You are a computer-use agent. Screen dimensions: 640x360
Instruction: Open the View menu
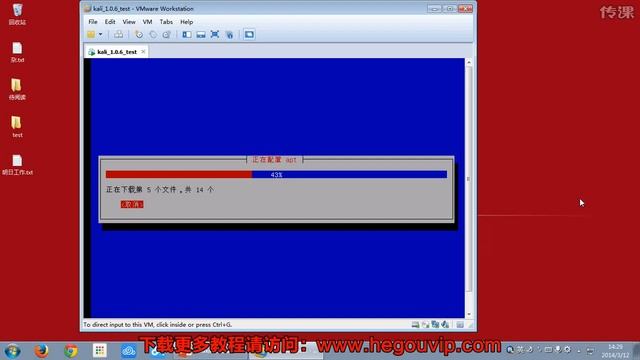(x=129, y=22)
